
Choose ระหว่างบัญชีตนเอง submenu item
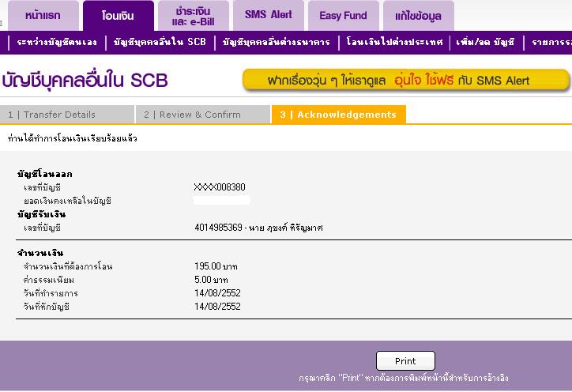pyautogui.click(x=57, y=43)
